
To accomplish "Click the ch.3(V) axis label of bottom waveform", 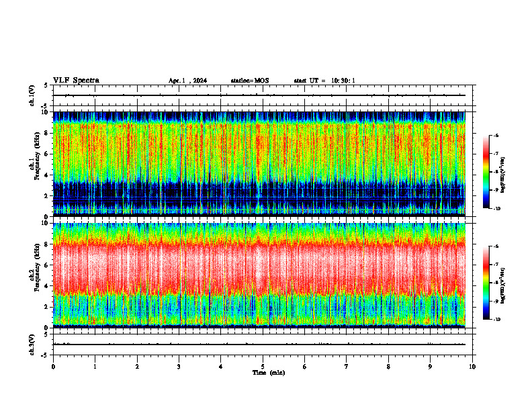I will [32, 345].
